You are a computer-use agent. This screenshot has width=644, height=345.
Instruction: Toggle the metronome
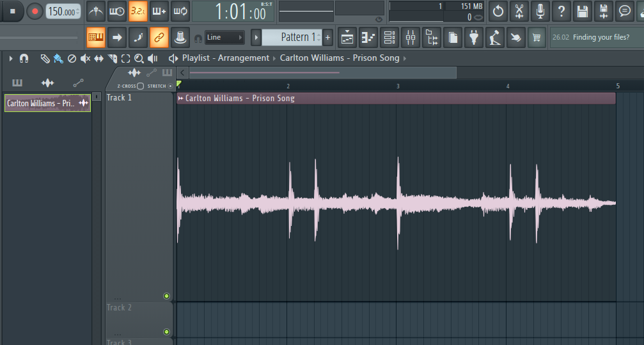tap(96, 12)
